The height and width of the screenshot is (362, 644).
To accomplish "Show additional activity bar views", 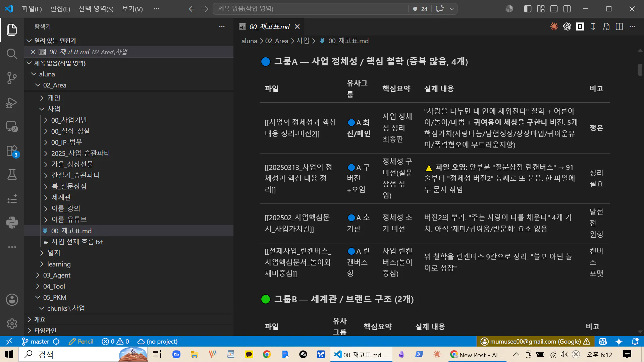I will pyautogui.click(x=12, y=247).
